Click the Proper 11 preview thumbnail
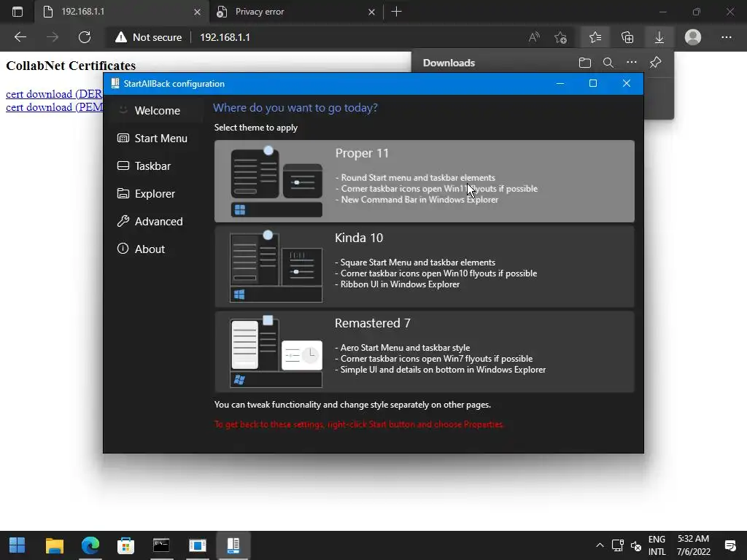This screenshot has width=747, height=560. tap(276, 182)
